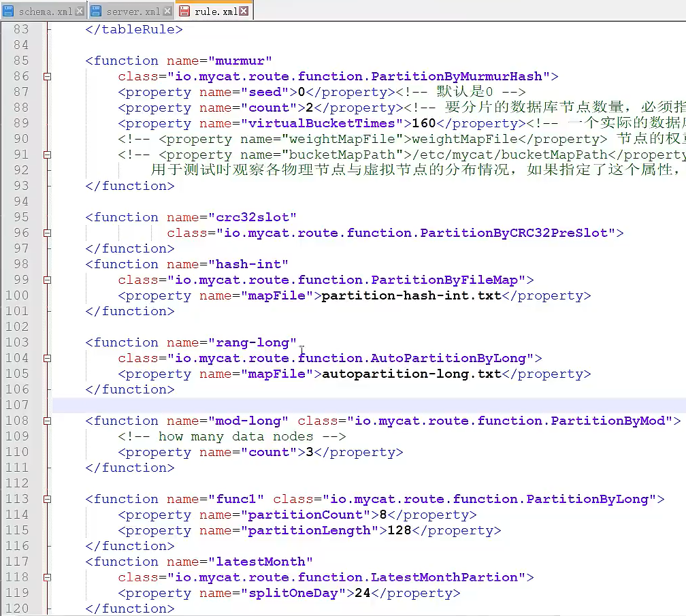
Task: Collapse the fold marker on line 118
Action: click(x=47, y=577)
